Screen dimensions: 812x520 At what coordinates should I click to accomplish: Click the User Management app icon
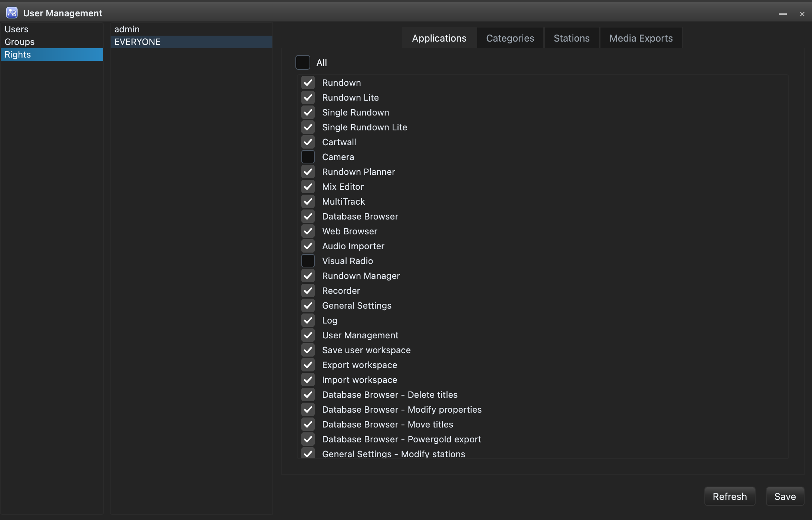(x=12, y=13)
